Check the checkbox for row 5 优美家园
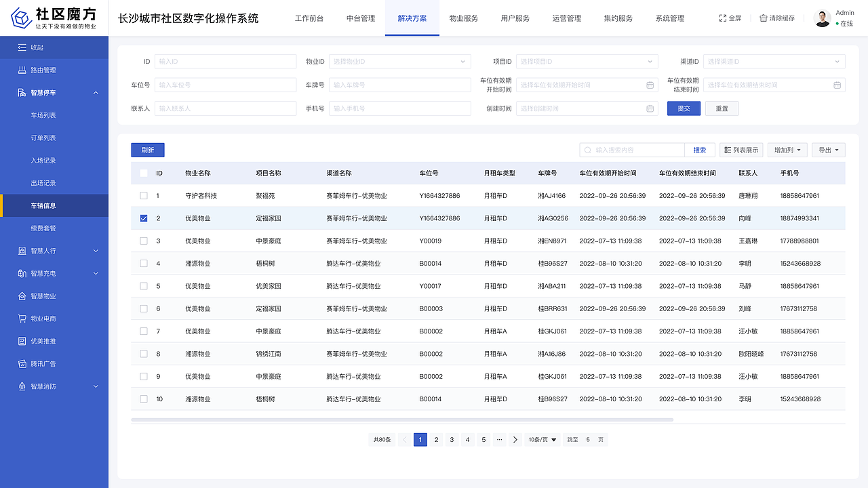Viewport: 868px width, 488px height. [143, 286]
